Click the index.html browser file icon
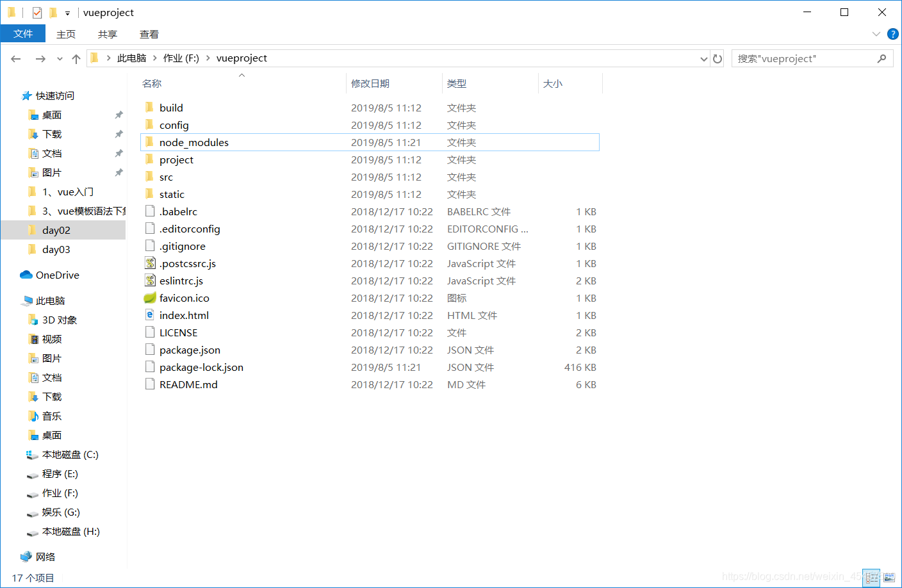The height and width of the screenshot is (588, 902). click(150, 314)
